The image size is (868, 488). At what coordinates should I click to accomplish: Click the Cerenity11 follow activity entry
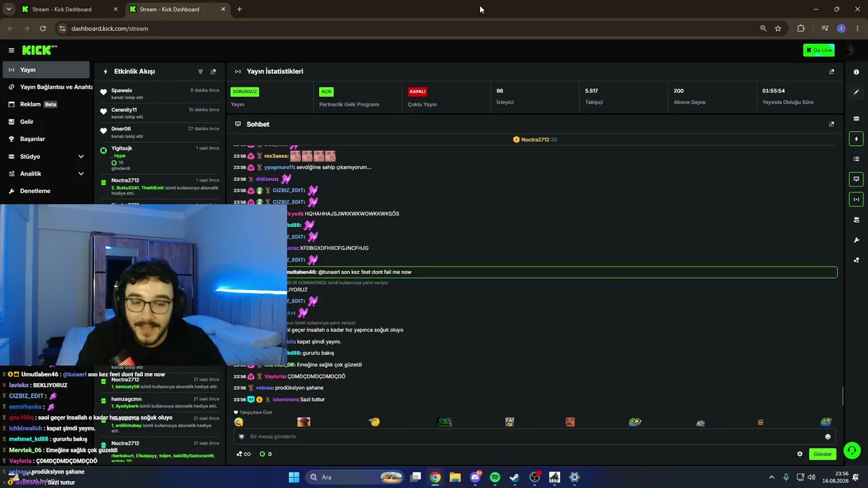click(159, 113)
